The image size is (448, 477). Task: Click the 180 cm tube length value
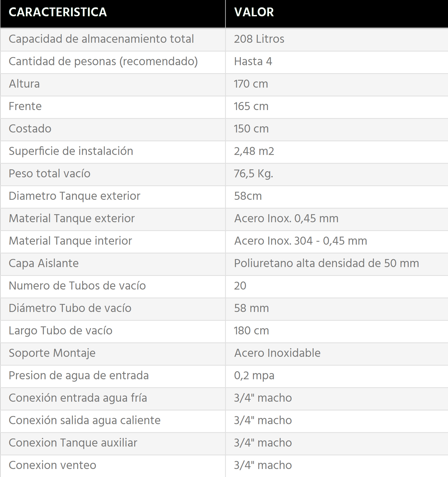251,331
